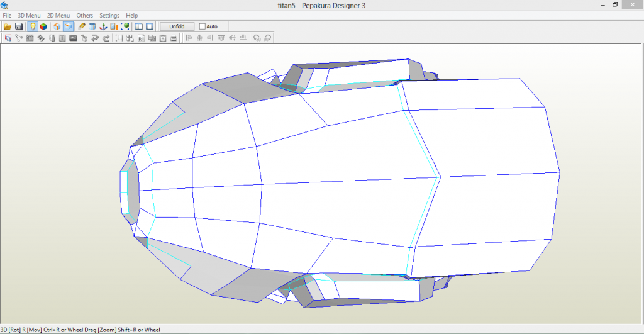Show the single-pane window layout icon
Screen dimensions: 644x334
point(150,26)
